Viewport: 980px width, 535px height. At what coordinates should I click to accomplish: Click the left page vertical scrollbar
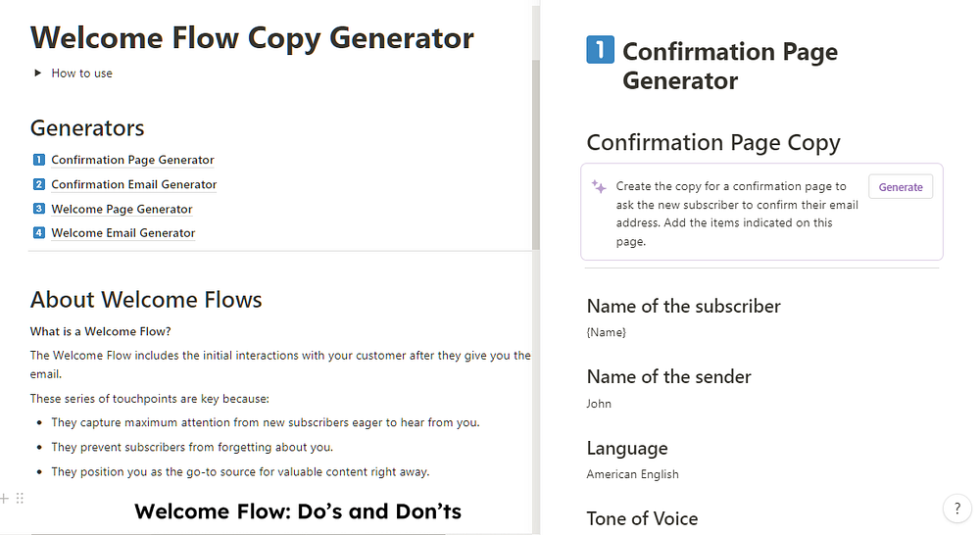click(536, 155)
